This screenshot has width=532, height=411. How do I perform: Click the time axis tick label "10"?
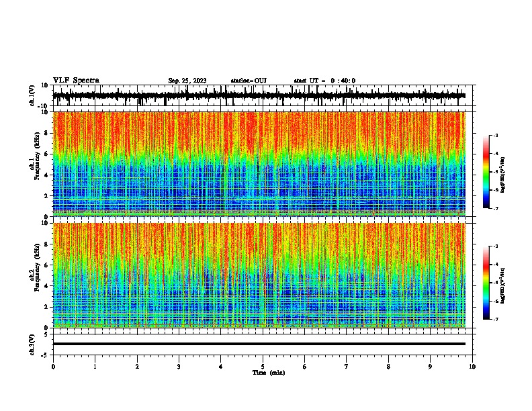tap(472, 367)
